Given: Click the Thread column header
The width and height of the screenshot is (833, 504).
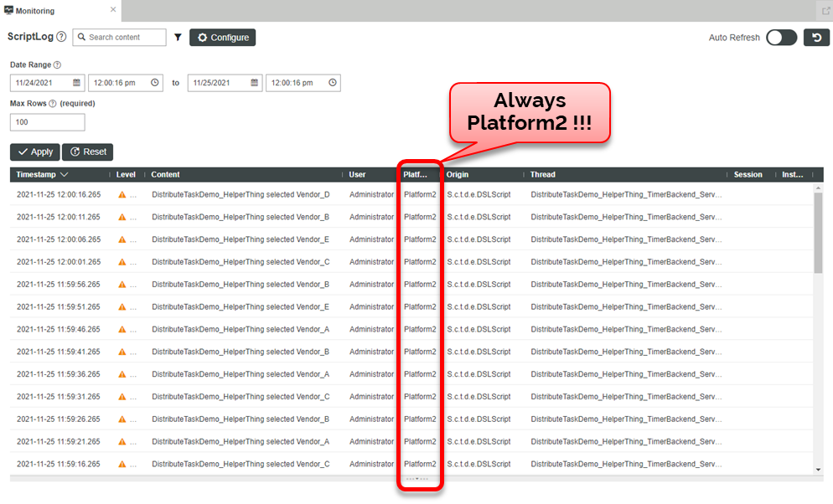Looking at the screenshot, I should click(542, 174).
